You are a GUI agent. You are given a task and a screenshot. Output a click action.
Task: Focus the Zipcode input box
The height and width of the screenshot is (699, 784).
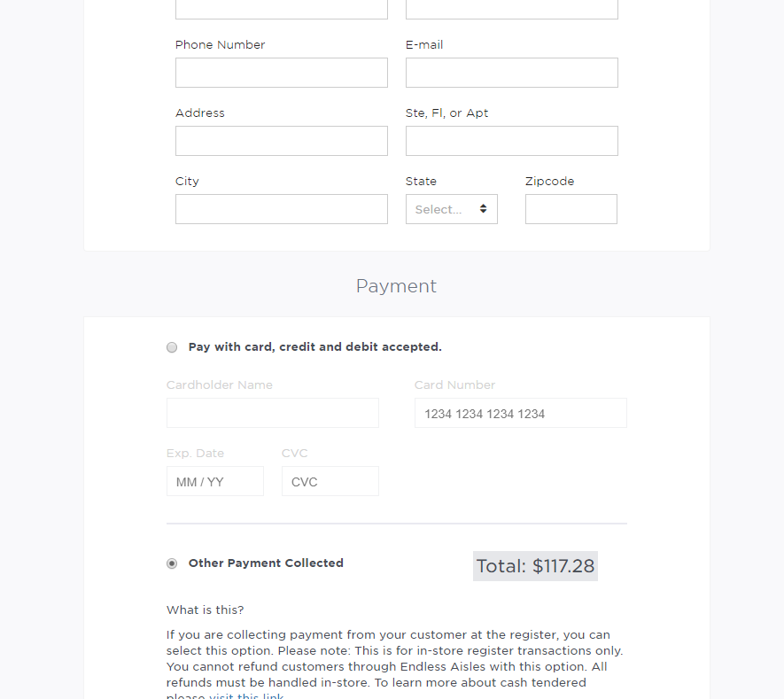(x=571, y=209)
